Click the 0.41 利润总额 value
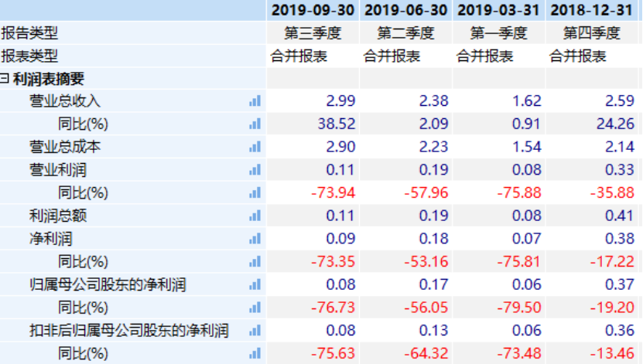This screenshot has height=364, width=643. click(620, 216)
